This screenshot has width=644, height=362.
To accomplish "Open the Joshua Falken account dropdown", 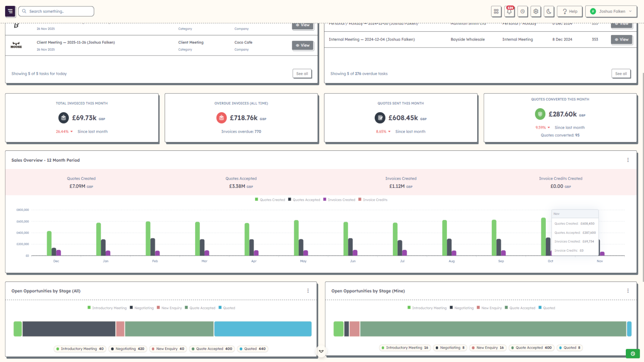I will 611,11.
